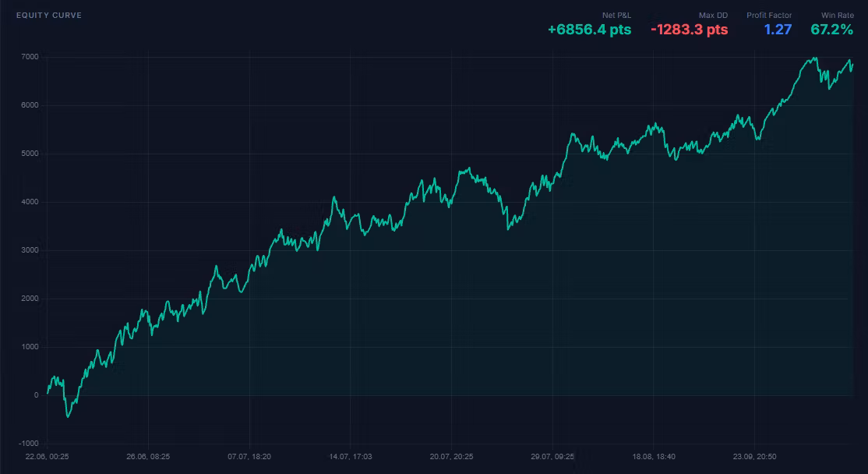Click the 0 y-axis label
The image size is (868, 474).
point(37,395)
